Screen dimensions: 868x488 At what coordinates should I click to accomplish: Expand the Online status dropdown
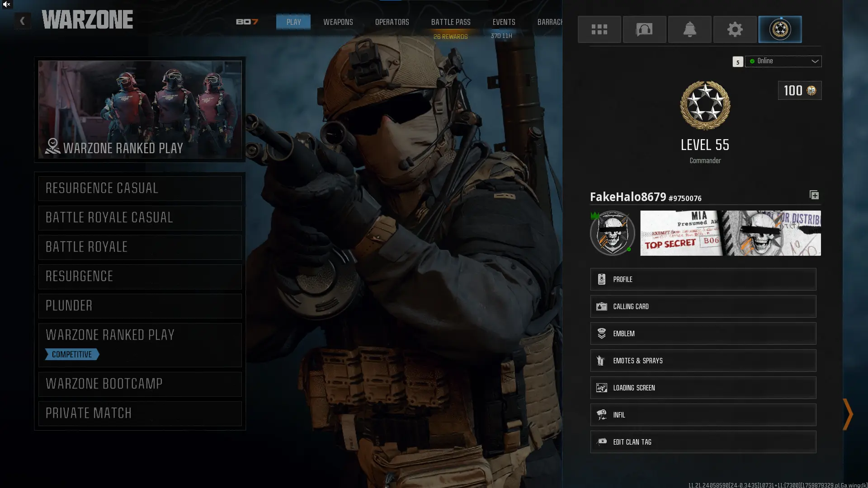click(783, 61)
